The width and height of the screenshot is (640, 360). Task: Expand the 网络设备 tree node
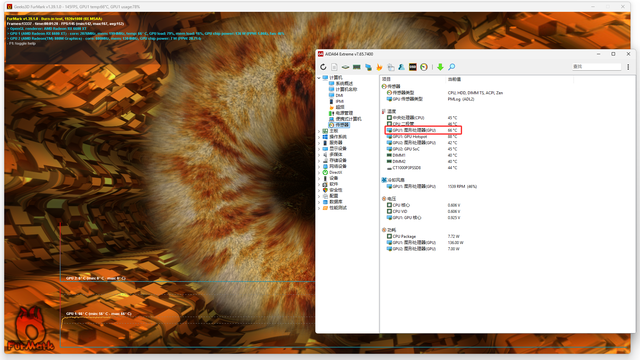pos(319,167)
